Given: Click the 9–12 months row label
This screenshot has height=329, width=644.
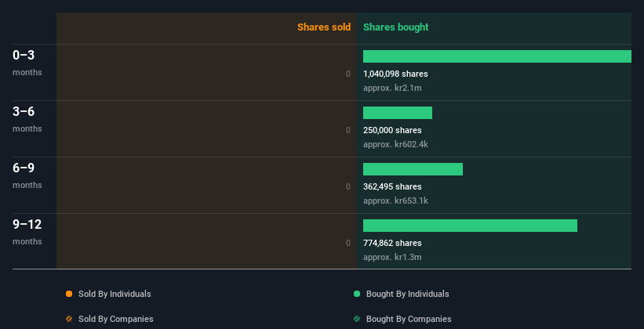Looking at the screenshot, I should coord(27,232).
